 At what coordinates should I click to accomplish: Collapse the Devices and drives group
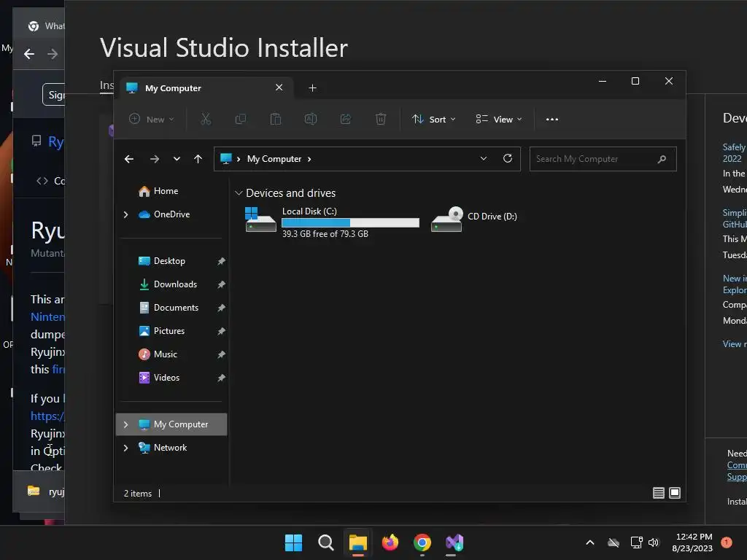pyautogui.click(x=239, y=193)
